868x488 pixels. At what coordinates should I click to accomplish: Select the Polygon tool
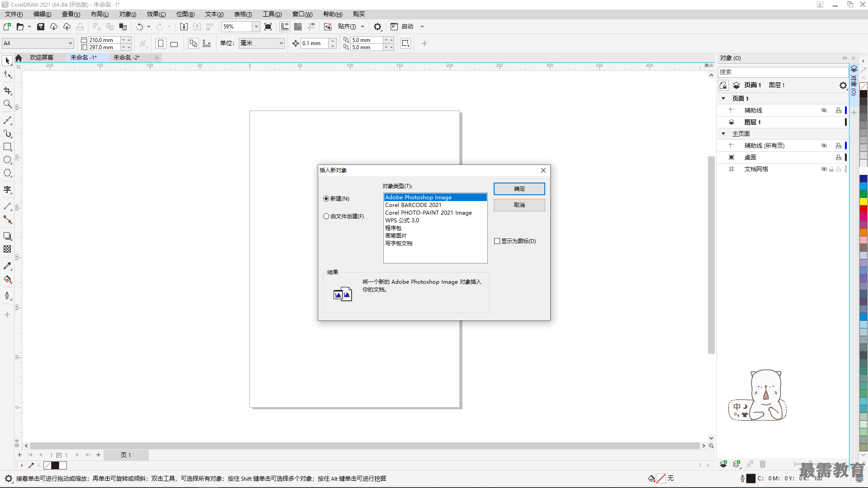[x=7, y=173]
